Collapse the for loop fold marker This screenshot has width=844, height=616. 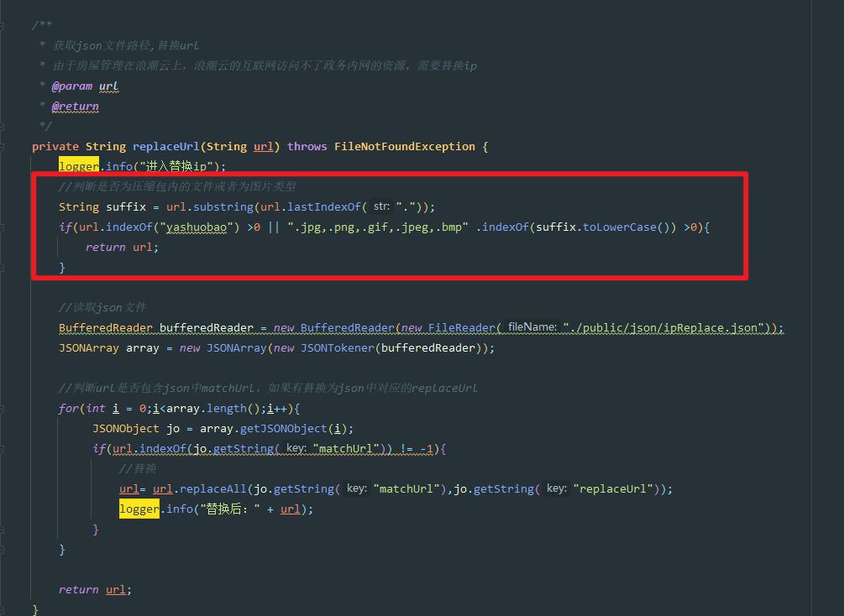tap(3, 409)
